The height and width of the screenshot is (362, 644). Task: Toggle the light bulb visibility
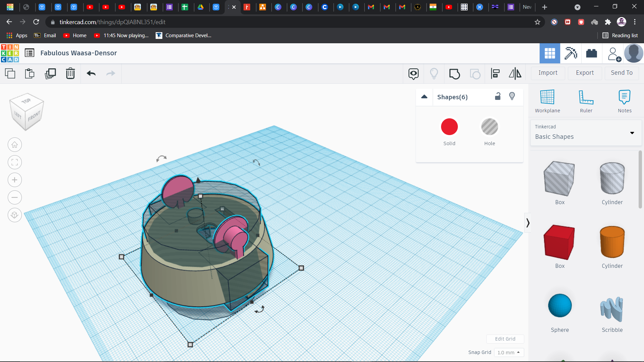512,96
